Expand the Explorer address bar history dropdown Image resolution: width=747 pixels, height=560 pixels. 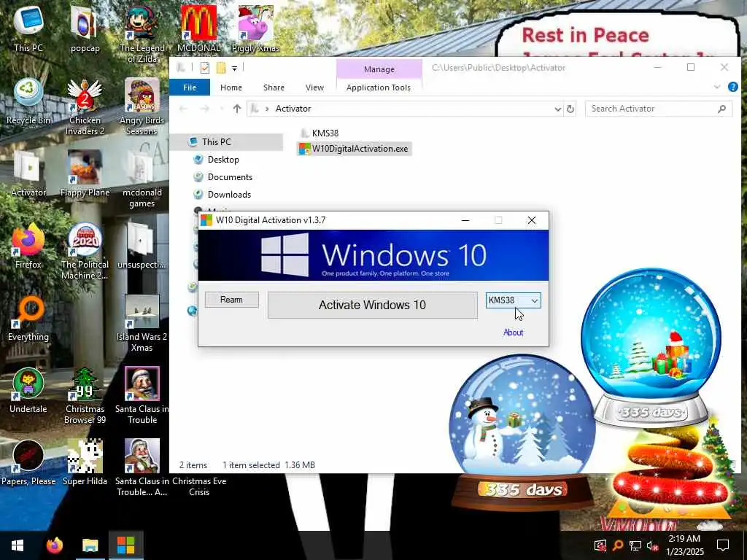click(557, 109)
